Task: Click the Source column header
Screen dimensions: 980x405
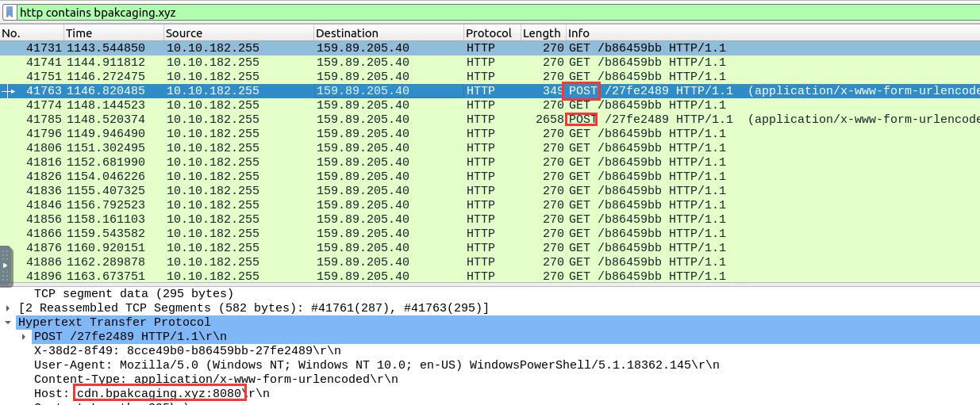Action: (238, 33)
